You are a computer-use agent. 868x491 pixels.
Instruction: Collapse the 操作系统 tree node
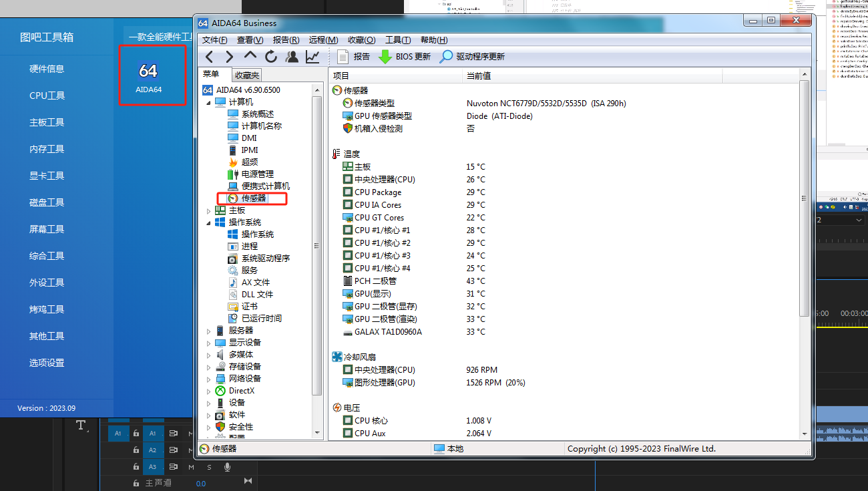pyautogui.click(x=208, y=222)
